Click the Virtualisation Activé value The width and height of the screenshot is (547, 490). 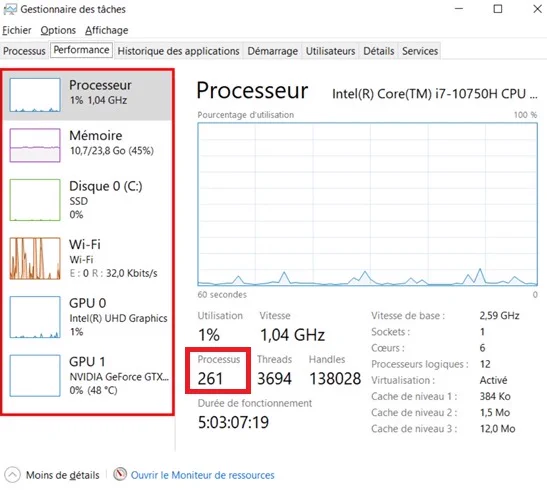coord(493,380)
